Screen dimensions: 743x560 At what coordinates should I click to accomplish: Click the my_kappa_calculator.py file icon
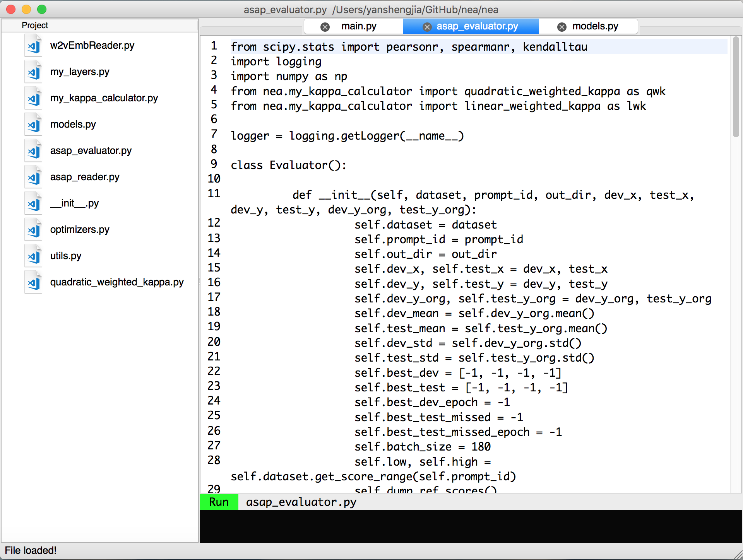pos(34,99)
